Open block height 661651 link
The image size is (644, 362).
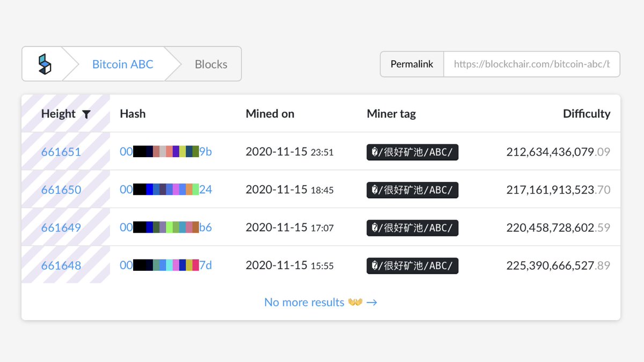tap(61, 152)
